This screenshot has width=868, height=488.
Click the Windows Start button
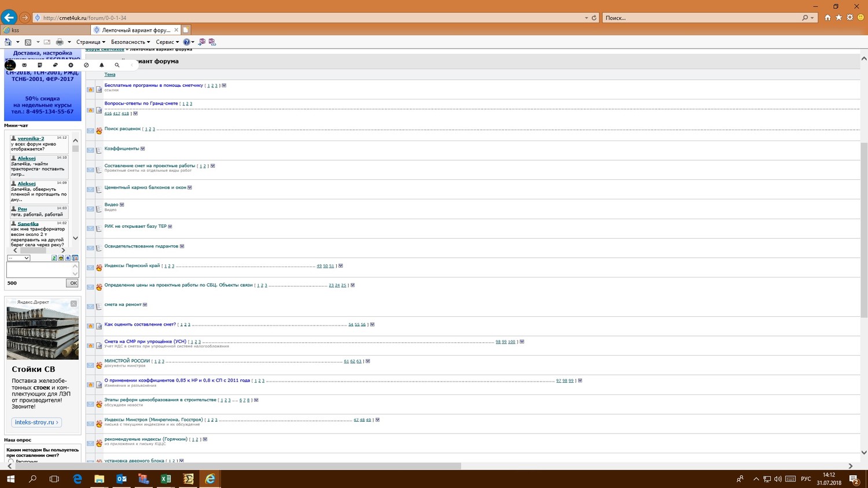coord(10,479)
